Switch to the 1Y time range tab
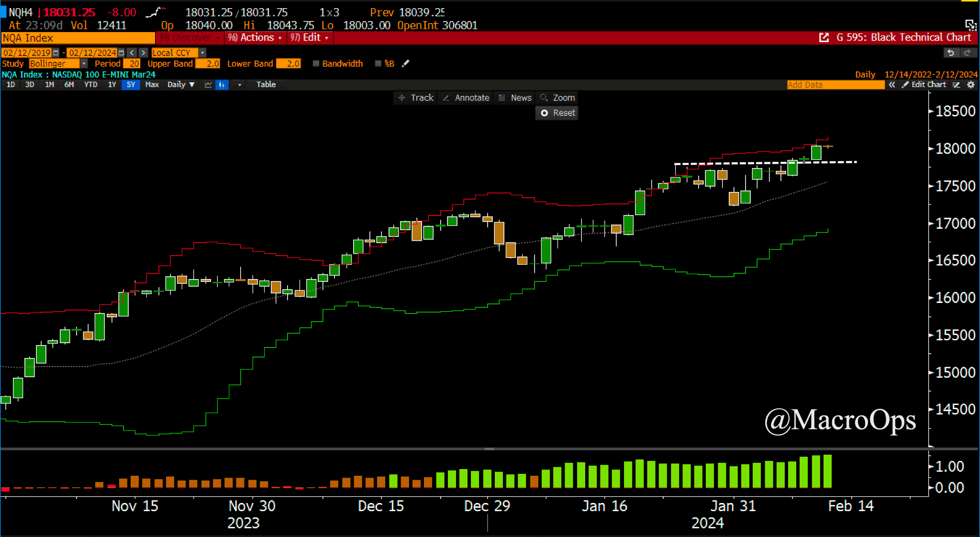Viewport: 980px width, 537px height. click(111, 85)
